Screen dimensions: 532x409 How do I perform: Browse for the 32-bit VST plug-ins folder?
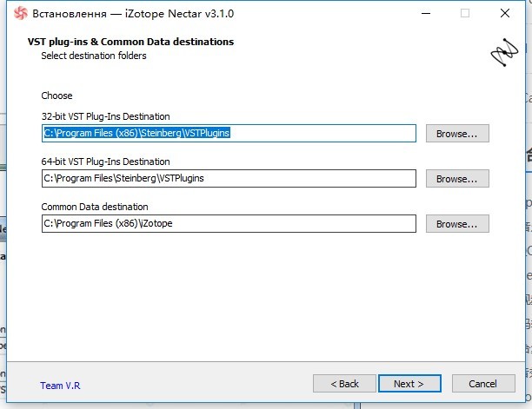click(x=456, y=134)
